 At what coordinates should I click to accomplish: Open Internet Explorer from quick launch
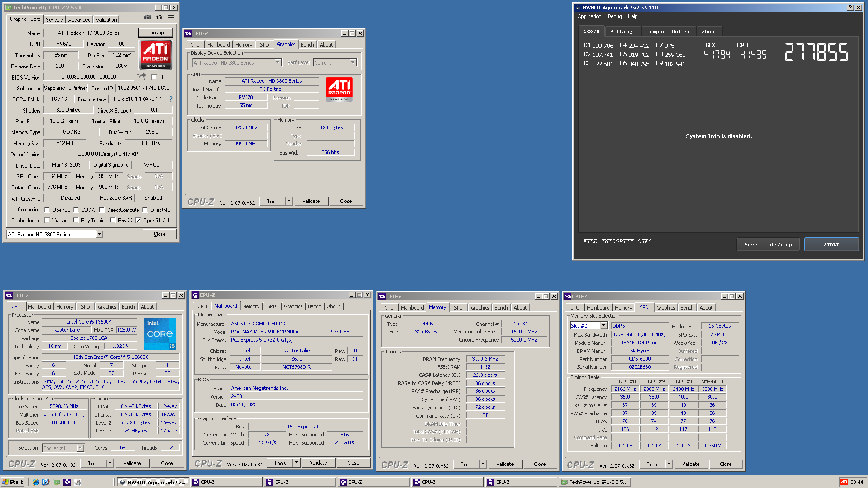[36, 482]
